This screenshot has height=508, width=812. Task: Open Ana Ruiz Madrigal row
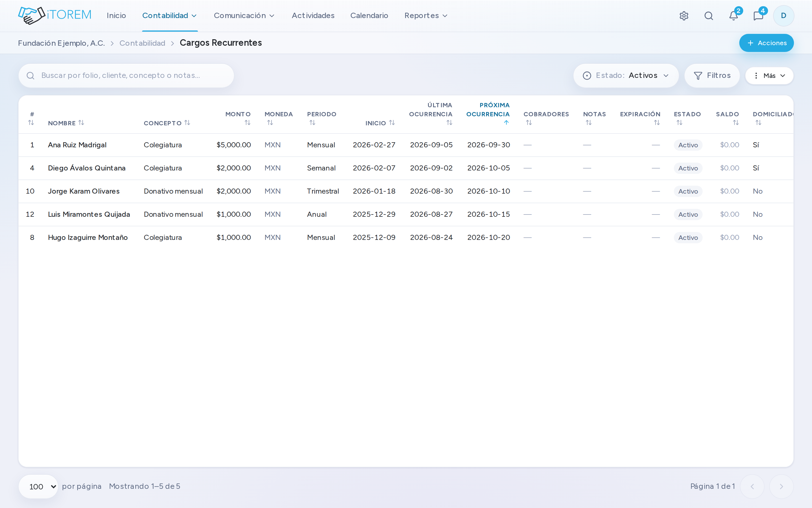[x=406, y=145]
